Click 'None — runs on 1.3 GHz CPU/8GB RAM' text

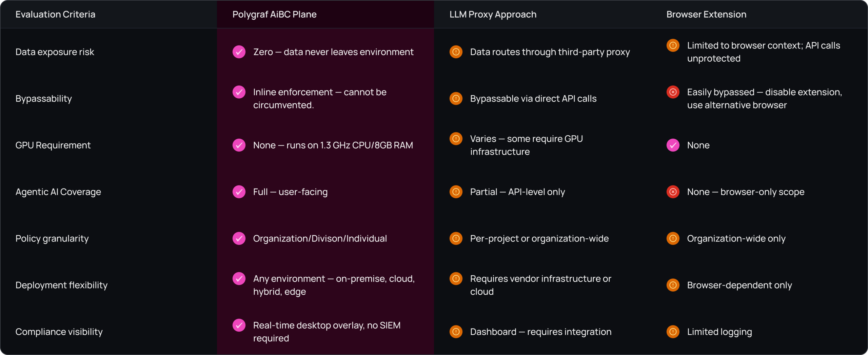(x=333, y=145)
